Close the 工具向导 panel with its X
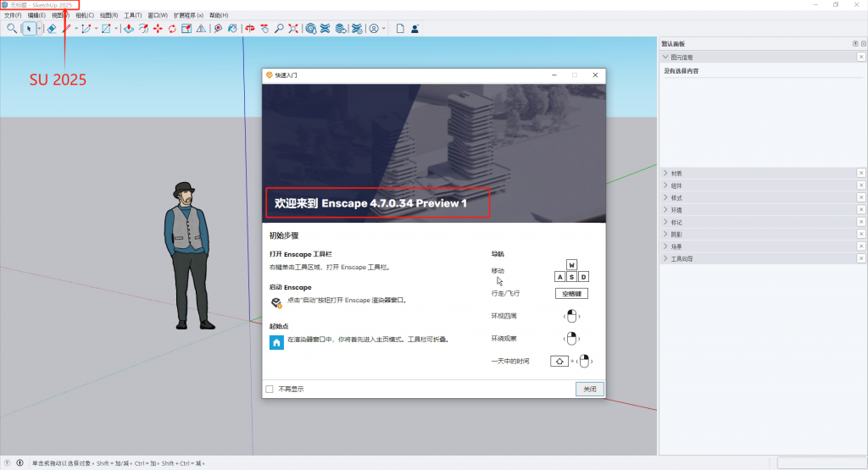 [861, 258]
